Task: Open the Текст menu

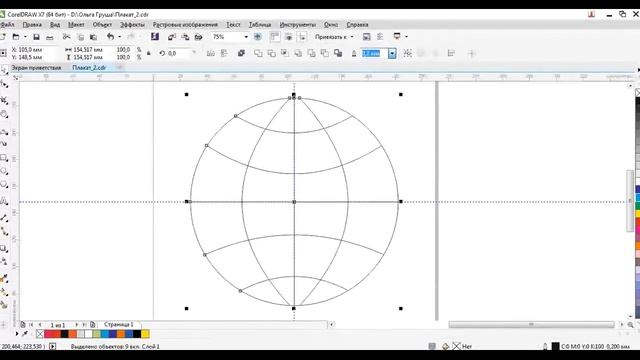Action: [233, 25]
